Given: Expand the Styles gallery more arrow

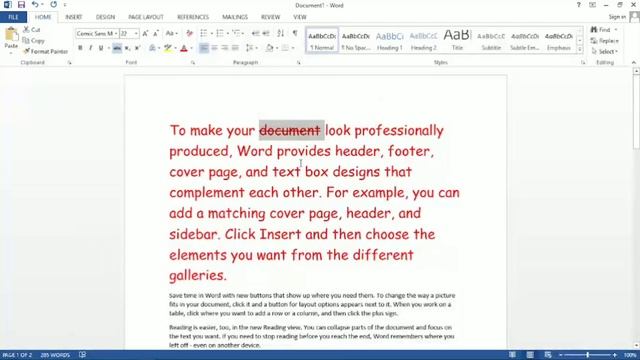Looking at the screenshot, I should coord(580,49).
